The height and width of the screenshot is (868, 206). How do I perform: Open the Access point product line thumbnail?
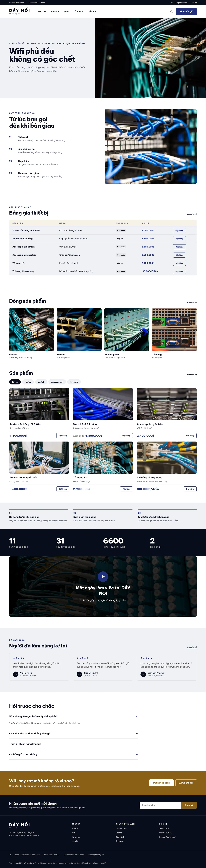pyautogui.click(x=127, y=330)
